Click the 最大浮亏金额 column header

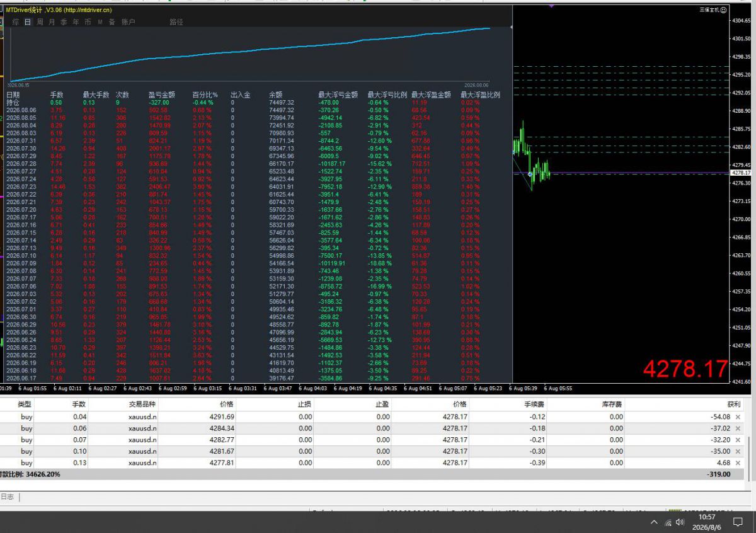pos(338,95)
